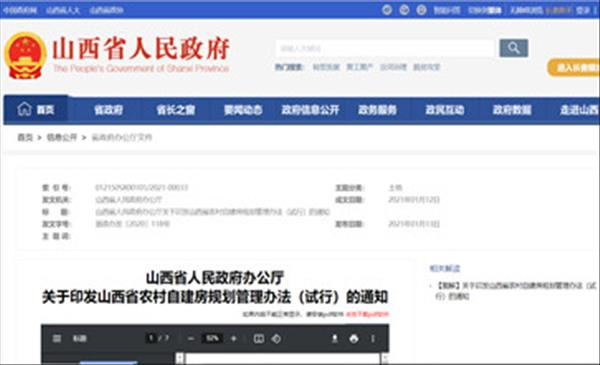Click 信息公开 in the breadcrumb

pos(62,137)
